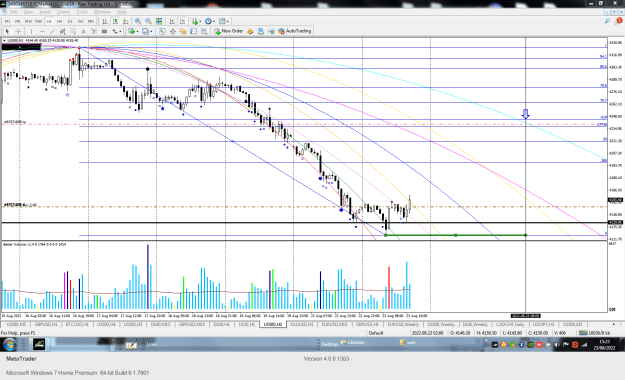Set the timeframe to M30
Screen dimensions: 625x380
tap(38, 21)
